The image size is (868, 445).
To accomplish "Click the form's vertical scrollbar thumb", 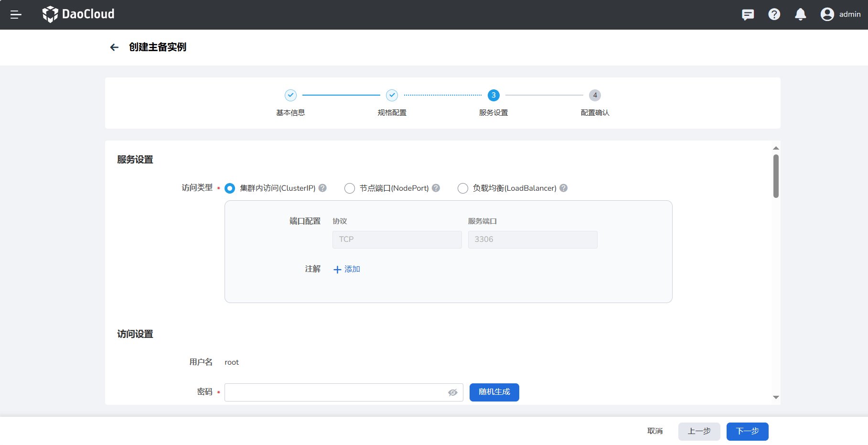I will tap(776, 176).
